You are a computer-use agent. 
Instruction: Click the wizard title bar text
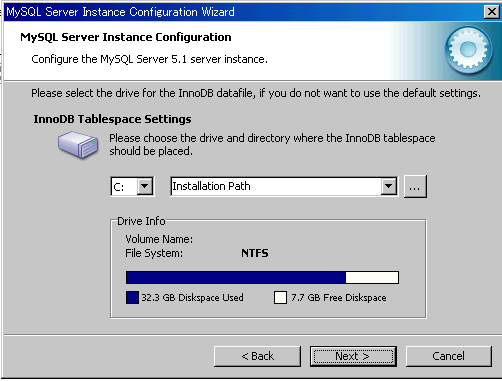[x=120, y=12]
